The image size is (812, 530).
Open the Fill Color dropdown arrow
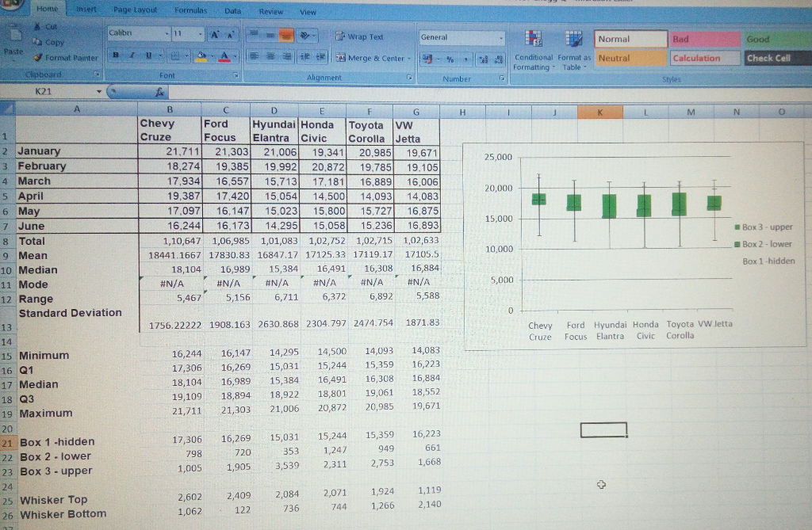coord(212,56)
